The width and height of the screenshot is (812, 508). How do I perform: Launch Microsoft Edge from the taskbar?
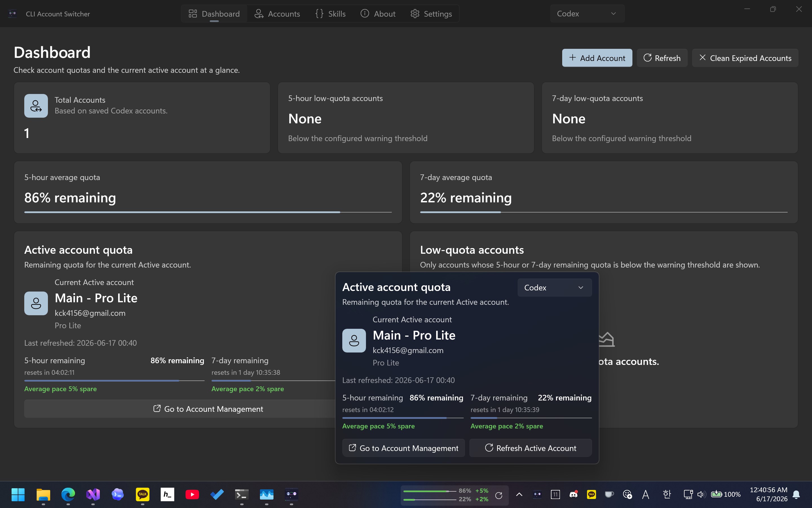(68, 494)
